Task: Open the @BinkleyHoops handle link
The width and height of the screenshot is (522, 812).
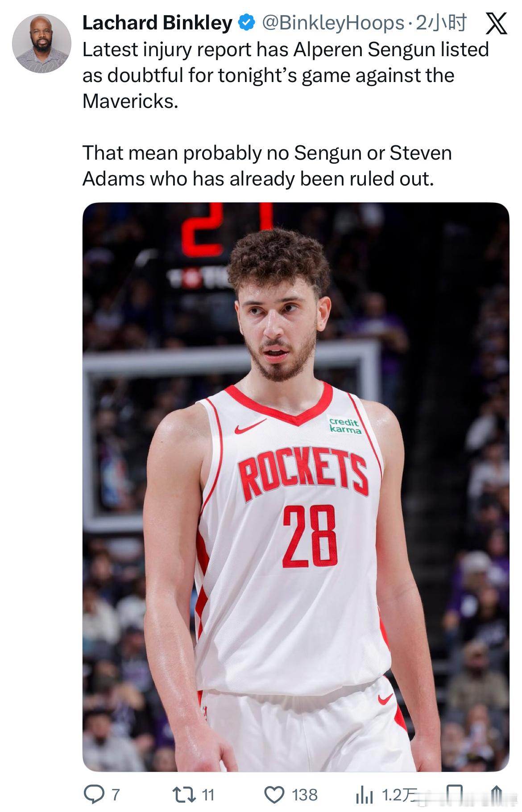Action: pyautogui.click(x=332, y=23)
